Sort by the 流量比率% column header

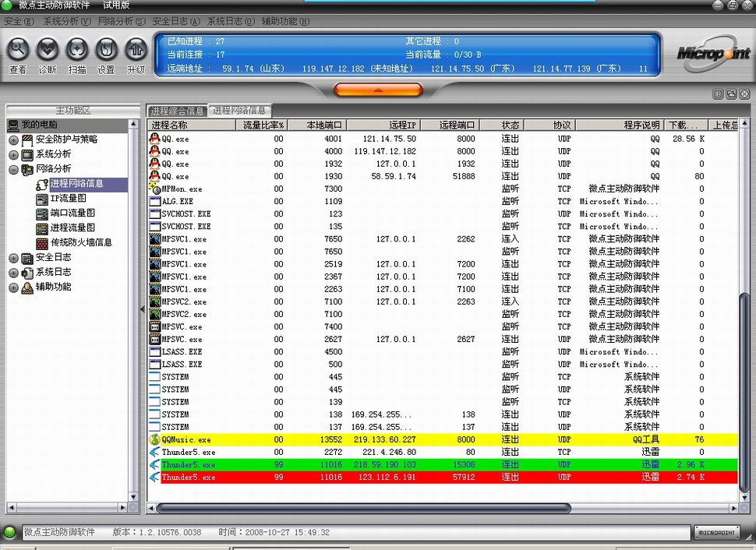coord(262,125)
